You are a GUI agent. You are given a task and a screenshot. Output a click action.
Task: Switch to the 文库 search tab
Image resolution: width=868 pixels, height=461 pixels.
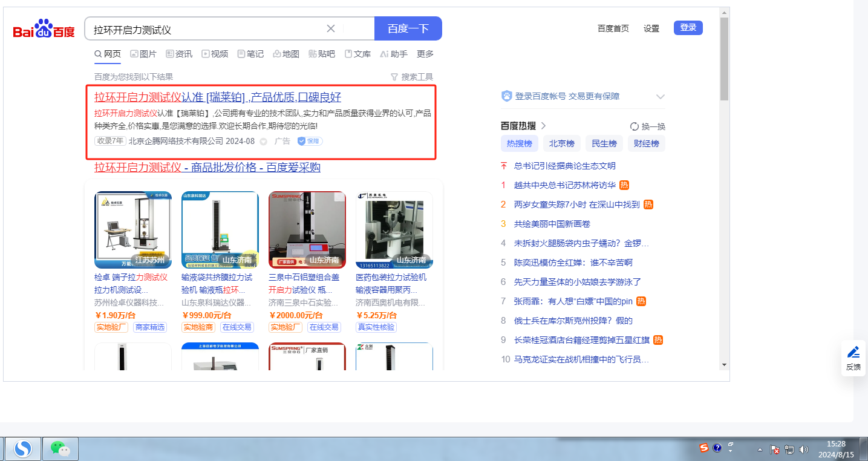click(357, 54)
